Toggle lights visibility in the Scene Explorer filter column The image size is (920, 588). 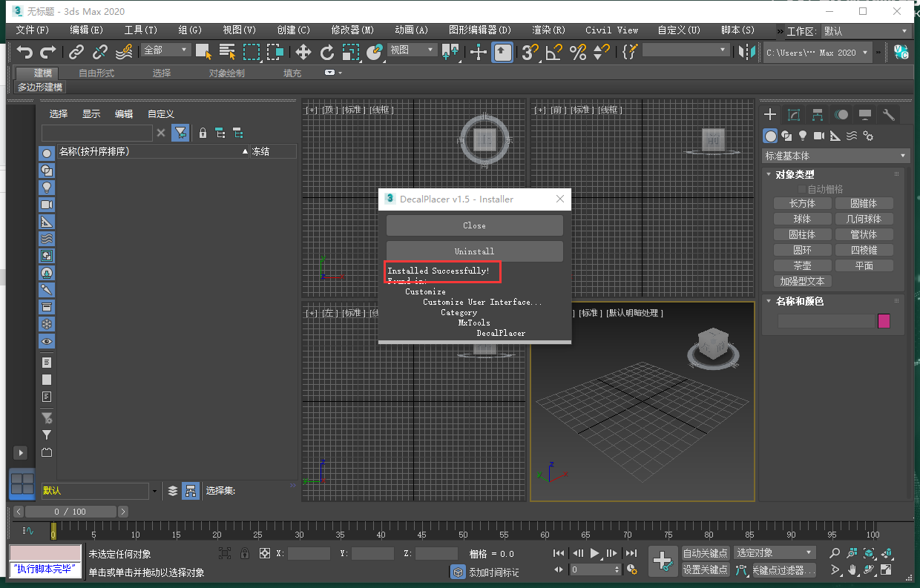point(47,187)
